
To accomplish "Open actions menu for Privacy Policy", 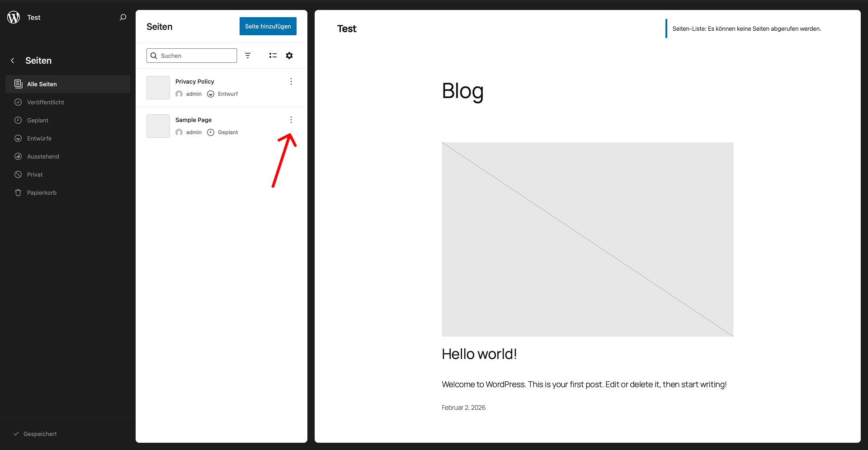I will (291, 81).
